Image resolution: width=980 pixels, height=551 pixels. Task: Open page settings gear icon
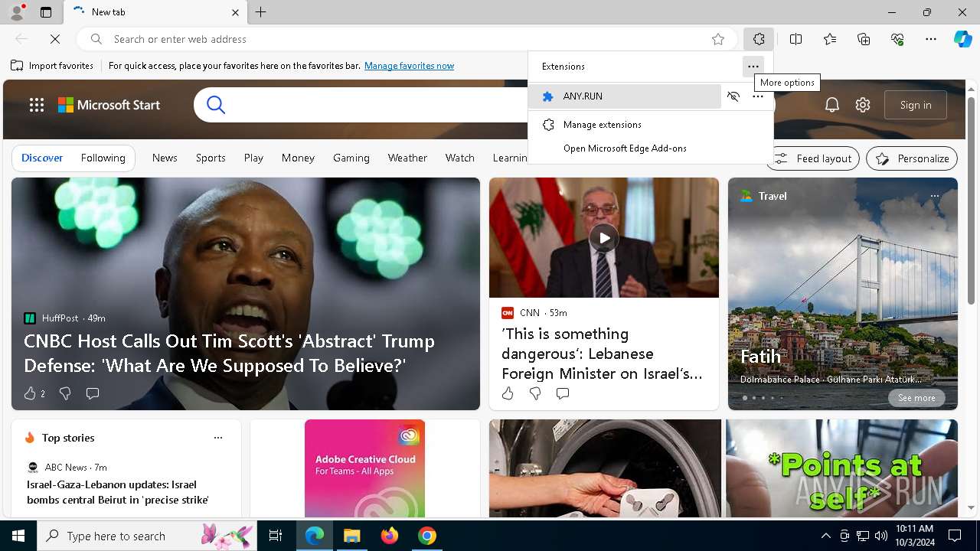[x=863, y=105]
